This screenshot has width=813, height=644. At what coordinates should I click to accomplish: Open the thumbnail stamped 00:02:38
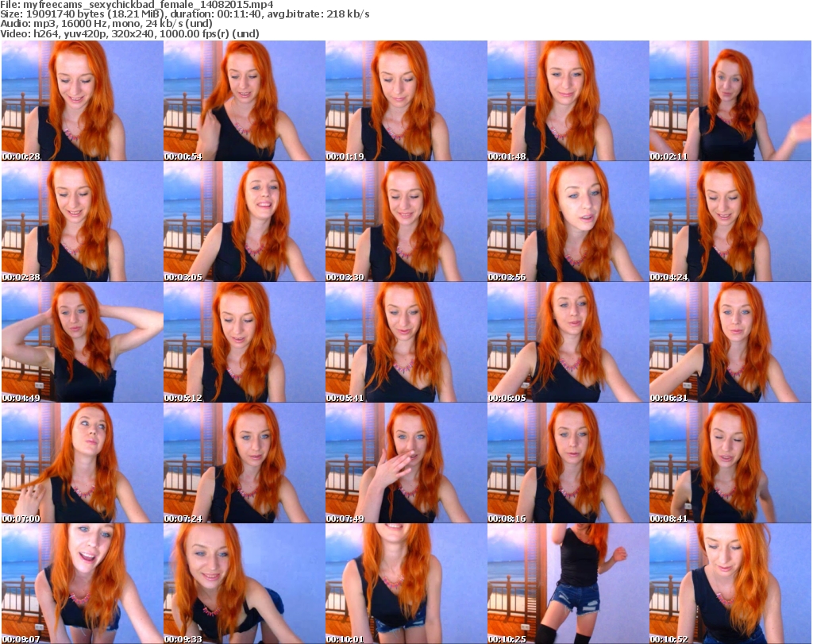click(83, 222)
